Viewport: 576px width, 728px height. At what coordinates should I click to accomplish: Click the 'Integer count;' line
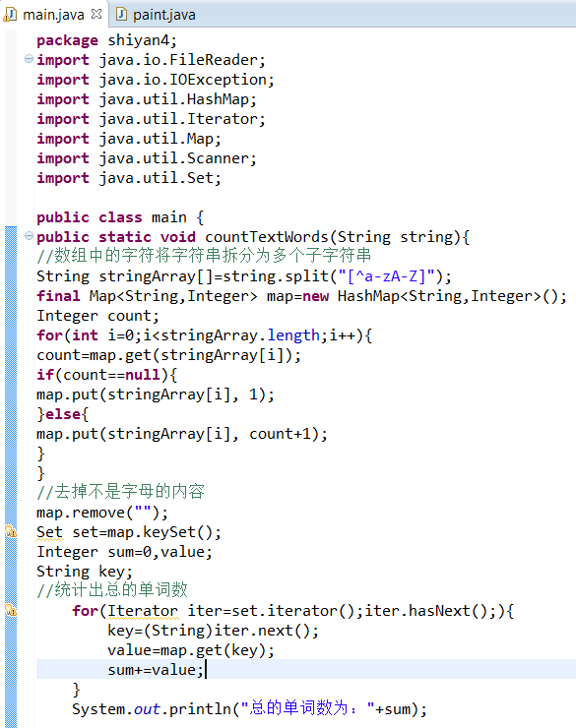[x=98, y=316]
